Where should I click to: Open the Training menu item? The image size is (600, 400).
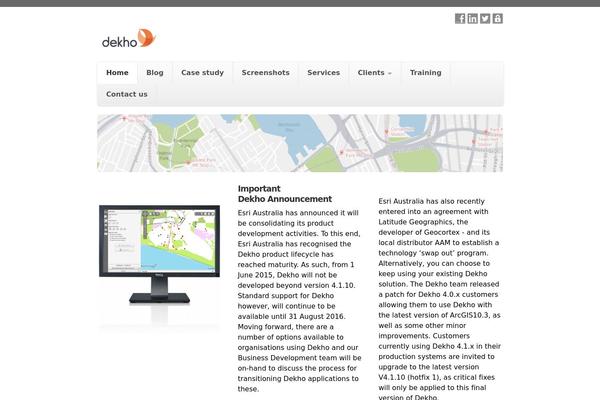426,73
